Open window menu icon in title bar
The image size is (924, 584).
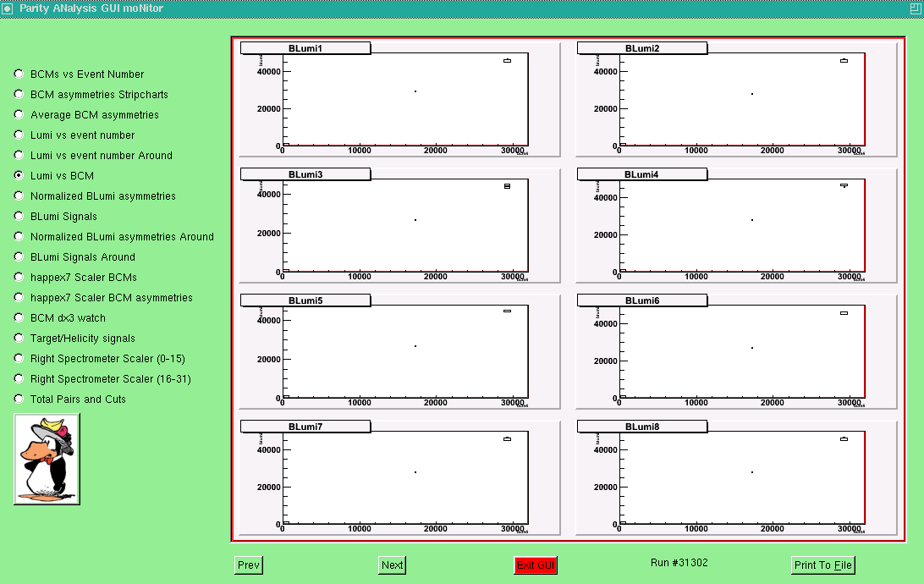point(8,8)
